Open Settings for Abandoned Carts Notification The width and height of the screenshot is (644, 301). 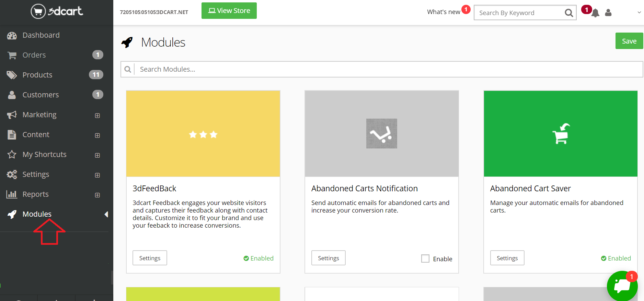point(329,258)
